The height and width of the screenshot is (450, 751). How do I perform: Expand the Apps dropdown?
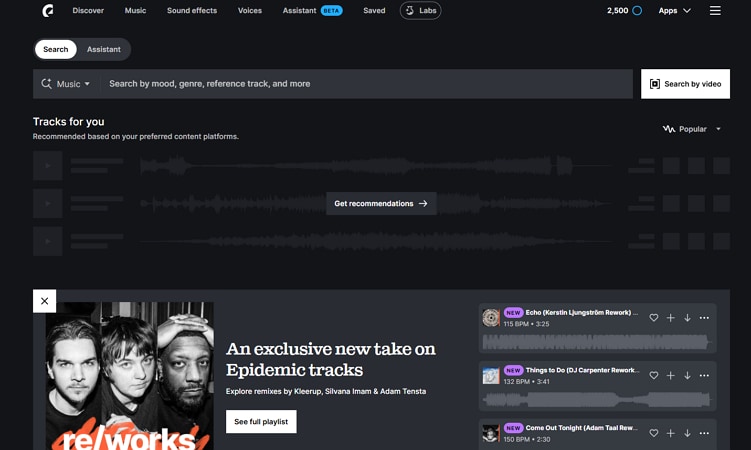tap(674, 11)
